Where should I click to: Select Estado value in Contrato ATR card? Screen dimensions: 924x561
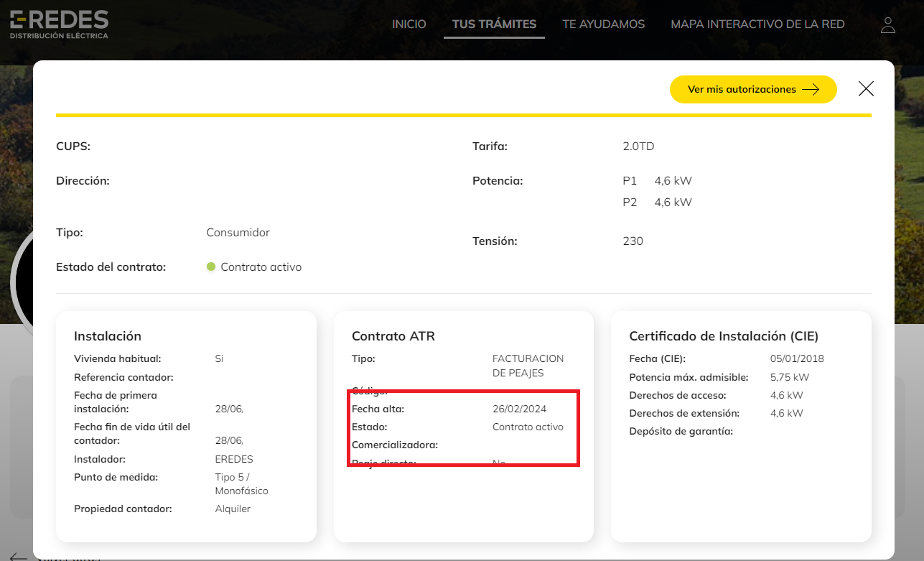click(528, 427)
